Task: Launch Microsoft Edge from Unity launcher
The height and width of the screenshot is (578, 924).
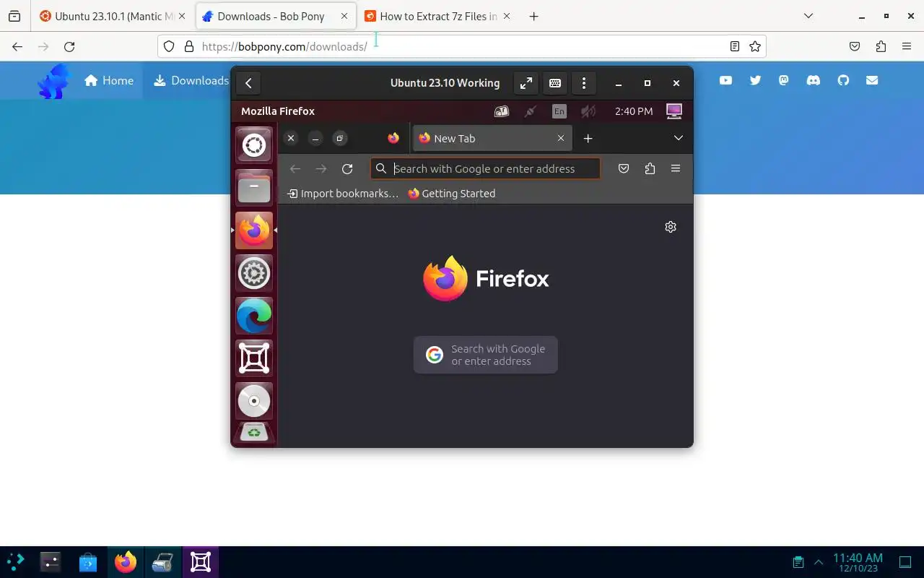Action: (254, 316)
